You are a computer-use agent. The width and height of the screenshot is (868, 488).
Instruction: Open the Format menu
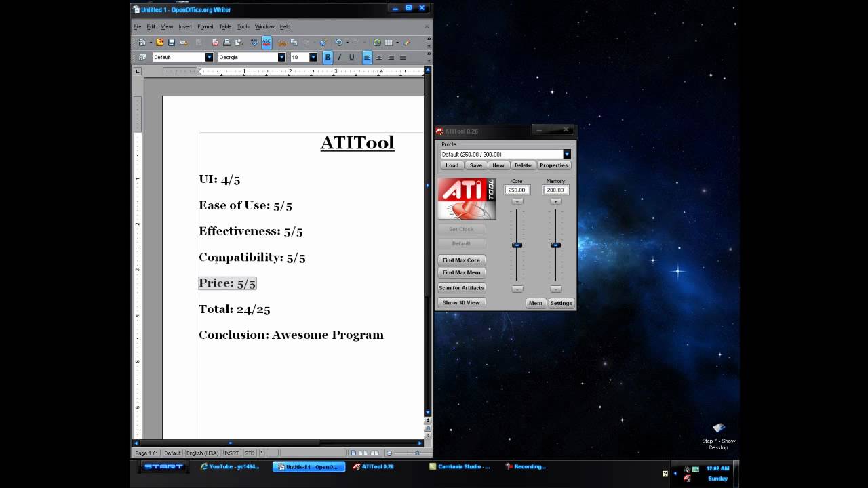click(x=205, y=27)
